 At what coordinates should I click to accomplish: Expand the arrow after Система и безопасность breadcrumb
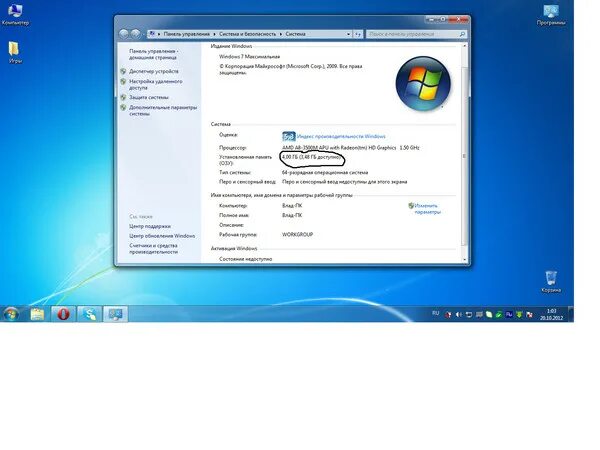coord(281,34)
